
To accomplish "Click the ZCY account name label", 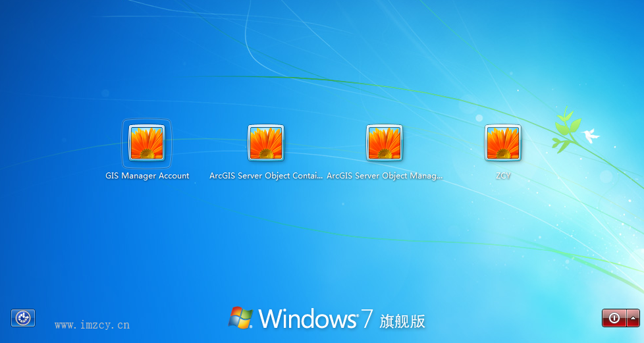I will point(503,176).
